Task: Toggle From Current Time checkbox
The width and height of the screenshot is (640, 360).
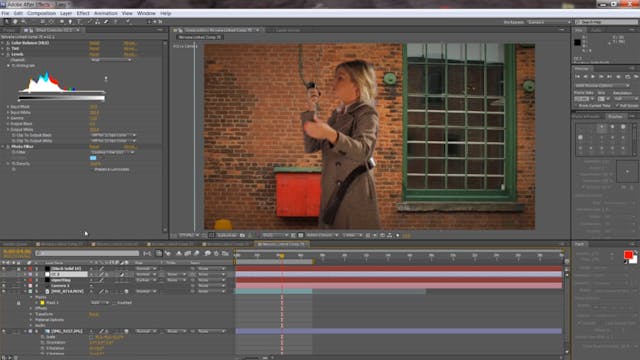Action: coord(576,106)
